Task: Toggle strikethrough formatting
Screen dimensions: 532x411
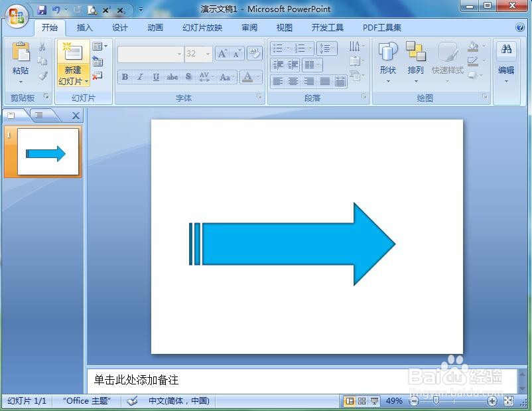Action: pos(172,77)
